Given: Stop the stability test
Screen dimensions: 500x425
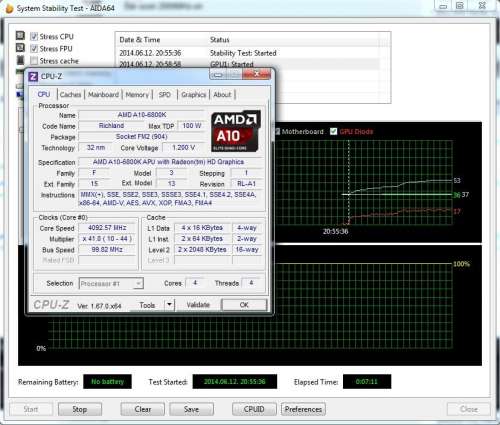Looking at the screenshot, I should click(x=80, y=409).
